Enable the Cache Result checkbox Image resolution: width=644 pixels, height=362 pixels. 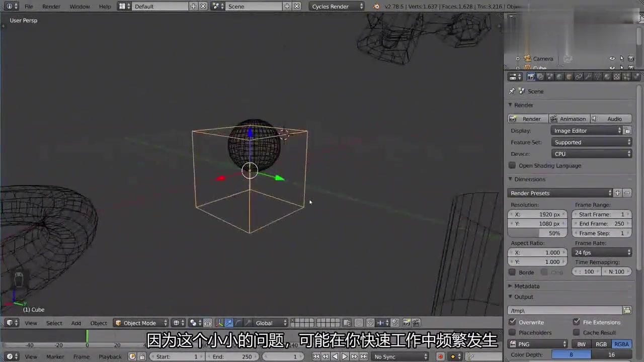577,332
